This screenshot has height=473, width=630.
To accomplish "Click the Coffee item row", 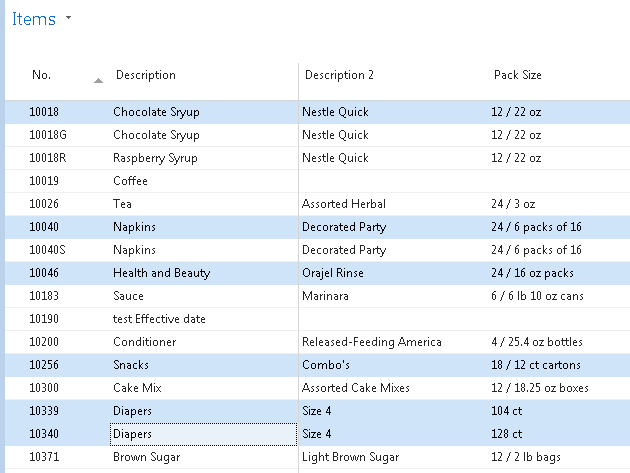I will point(130,181).
